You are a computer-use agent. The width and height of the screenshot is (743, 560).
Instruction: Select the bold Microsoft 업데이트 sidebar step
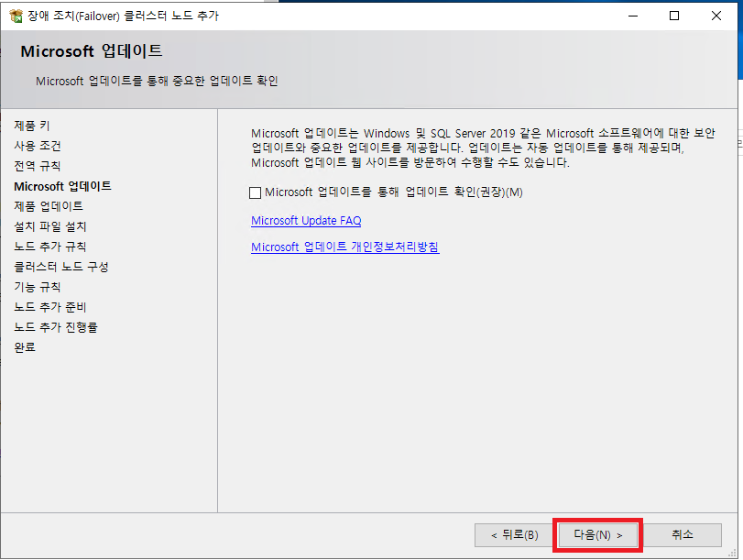coord(62,186)
